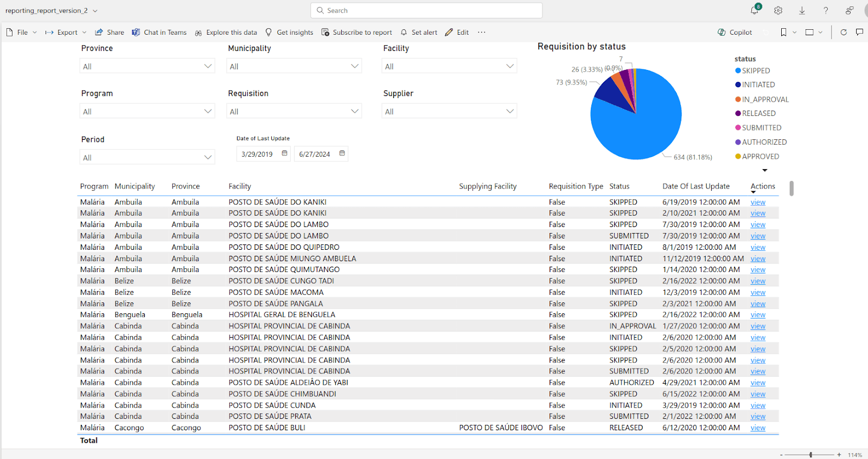Click the bookmark icon

tap(783, 33)
